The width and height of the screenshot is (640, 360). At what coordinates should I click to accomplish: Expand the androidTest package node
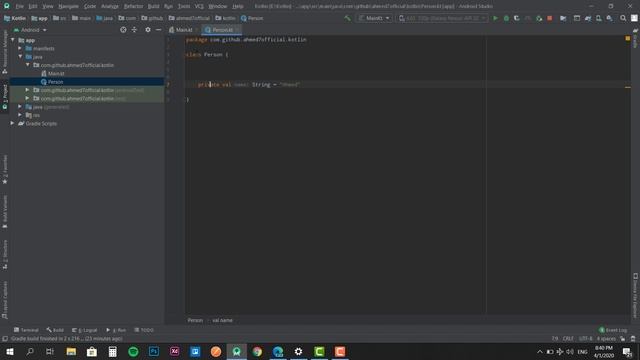[28, 90]
